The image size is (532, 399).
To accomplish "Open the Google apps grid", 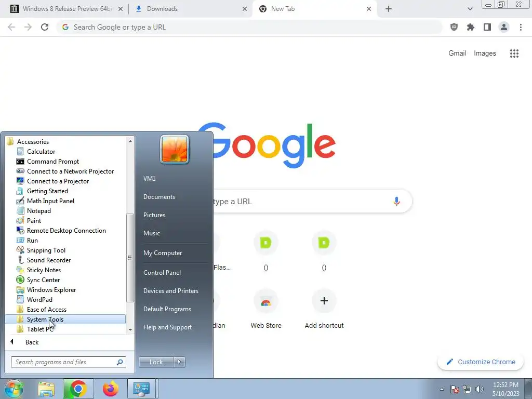I will coord(514,54).
